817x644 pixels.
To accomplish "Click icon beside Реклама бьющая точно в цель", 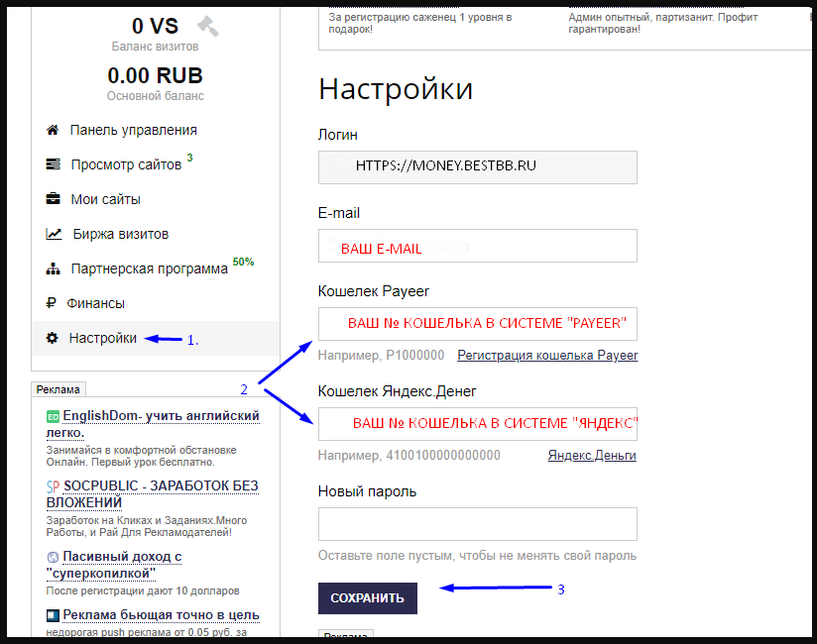I will coord(53,615).
